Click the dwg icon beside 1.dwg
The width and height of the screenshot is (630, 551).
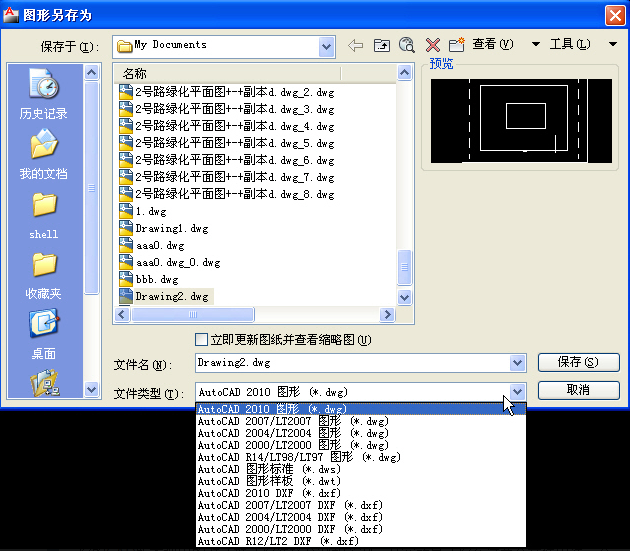click(x=126, y=211)
